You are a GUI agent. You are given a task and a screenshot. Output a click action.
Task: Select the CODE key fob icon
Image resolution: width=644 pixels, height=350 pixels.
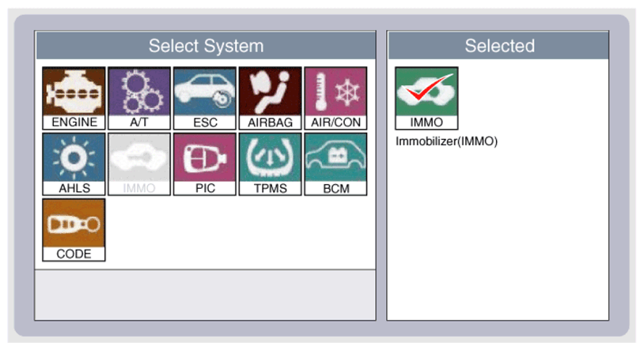point(74,230)
